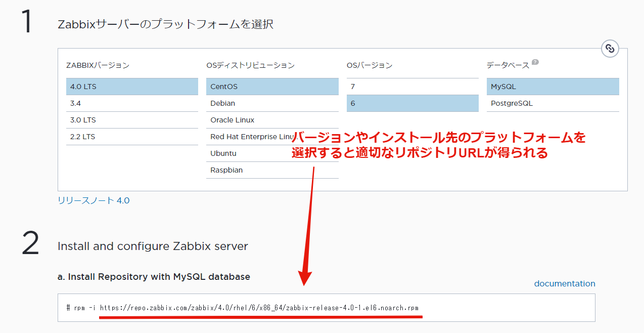Click Install Repository with MySQL database subheading
Image resolution: width=644 pixels, height=333 pixels.
[x=154, y=277]
